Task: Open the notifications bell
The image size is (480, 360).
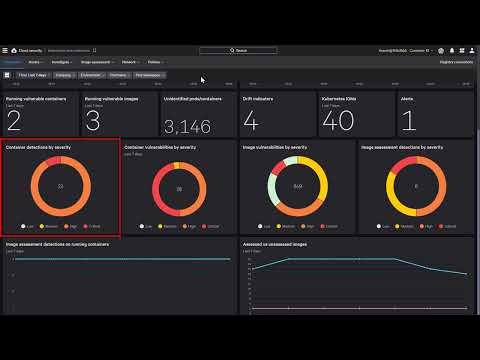Action: point(452,50)
